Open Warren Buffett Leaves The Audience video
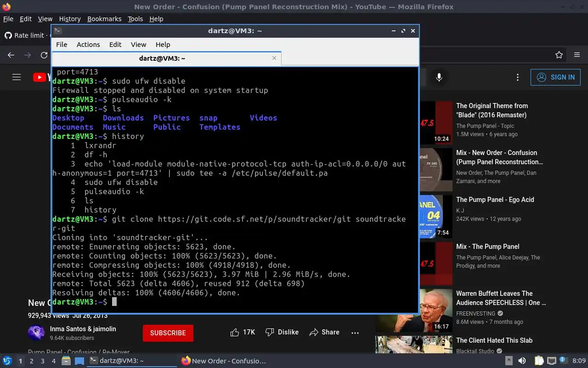Image resolution: width=588 pixels, height=368 pixels. pos(501,298)
